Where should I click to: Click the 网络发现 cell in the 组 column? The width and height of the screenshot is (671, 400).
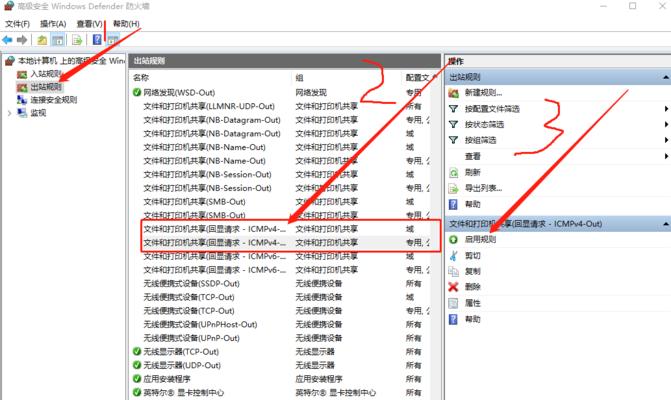[311, 92]
